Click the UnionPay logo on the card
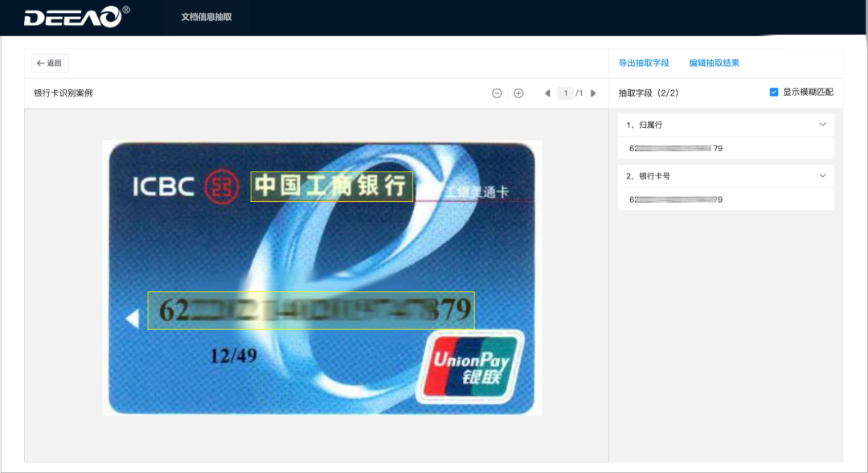This screenshot has width=868, height=473. point(470,366)
